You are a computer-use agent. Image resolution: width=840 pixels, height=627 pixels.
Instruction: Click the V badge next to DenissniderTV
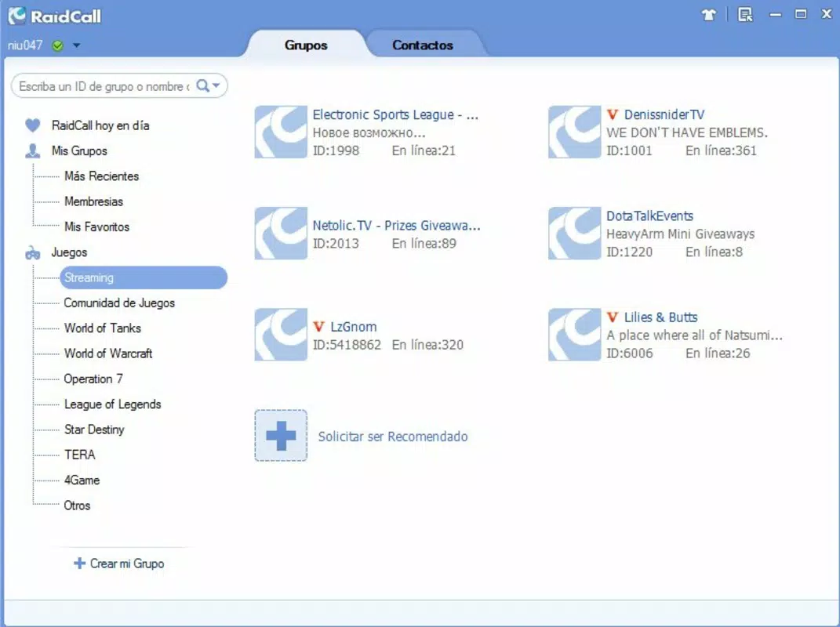click(613, 114)
